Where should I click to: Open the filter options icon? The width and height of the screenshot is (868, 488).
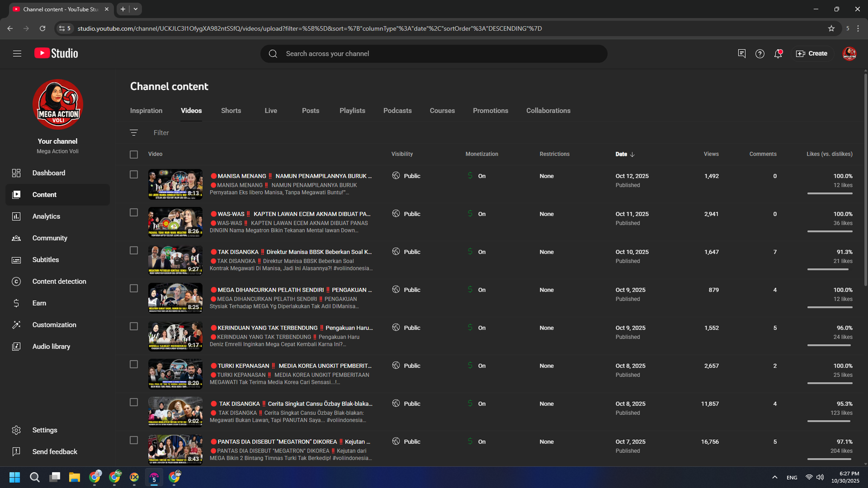tap(134, 133)
